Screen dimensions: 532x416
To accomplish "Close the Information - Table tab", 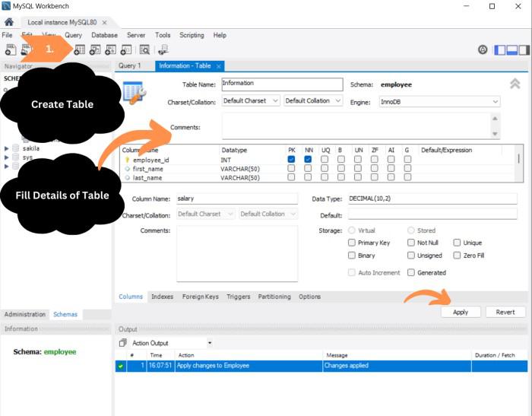I will coord(219,66).
